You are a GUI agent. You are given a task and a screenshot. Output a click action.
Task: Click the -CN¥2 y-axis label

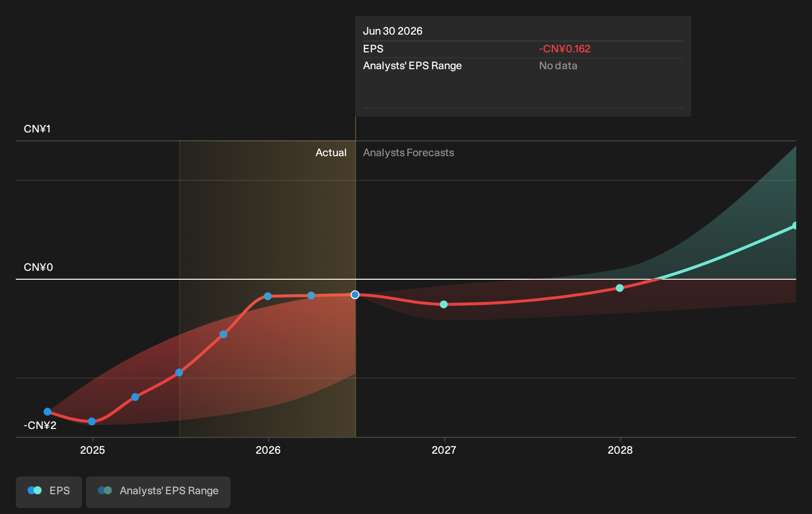(40, 426)
